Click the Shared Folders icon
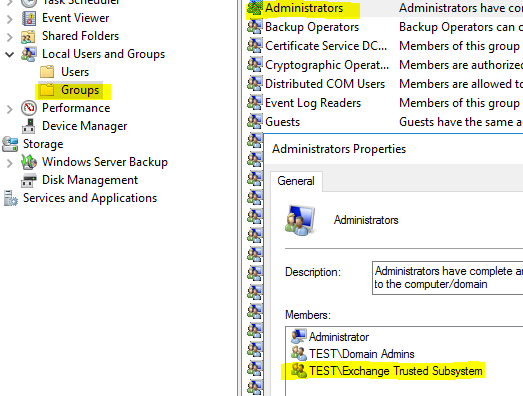Image resolution: width=523 pixels, height=396 pixels. coord(28,36)
